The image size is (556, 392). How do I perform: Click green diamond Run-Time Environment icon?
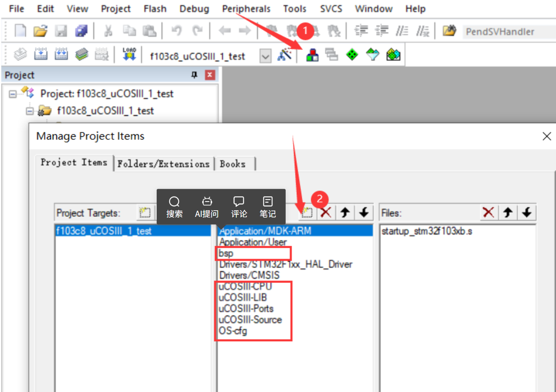[352, 55]
